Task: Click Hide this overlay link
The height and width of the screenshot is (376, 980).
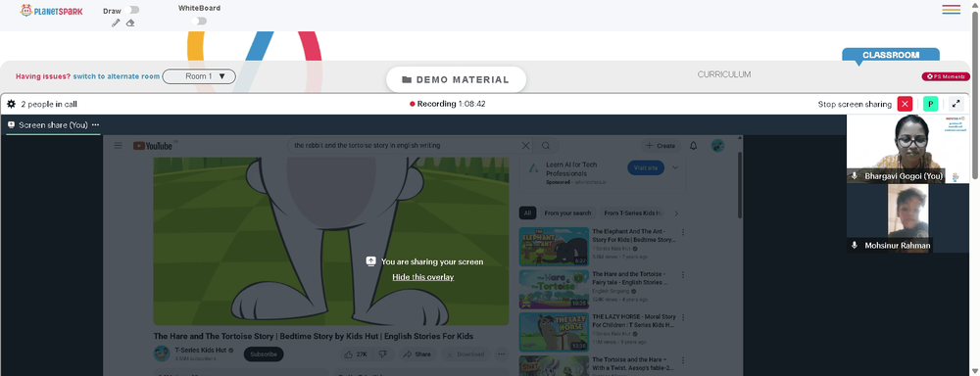Action: 423,277
